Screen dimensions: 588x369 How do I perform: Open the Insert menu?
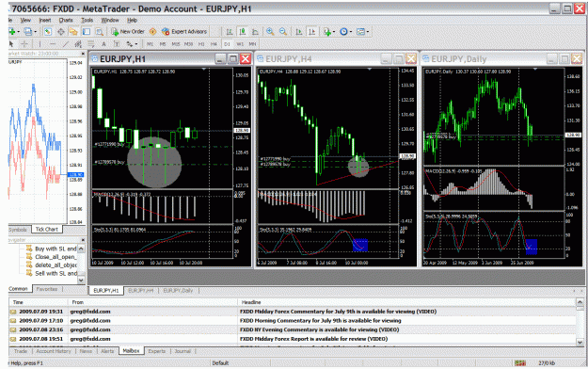[x=45, y=21]
